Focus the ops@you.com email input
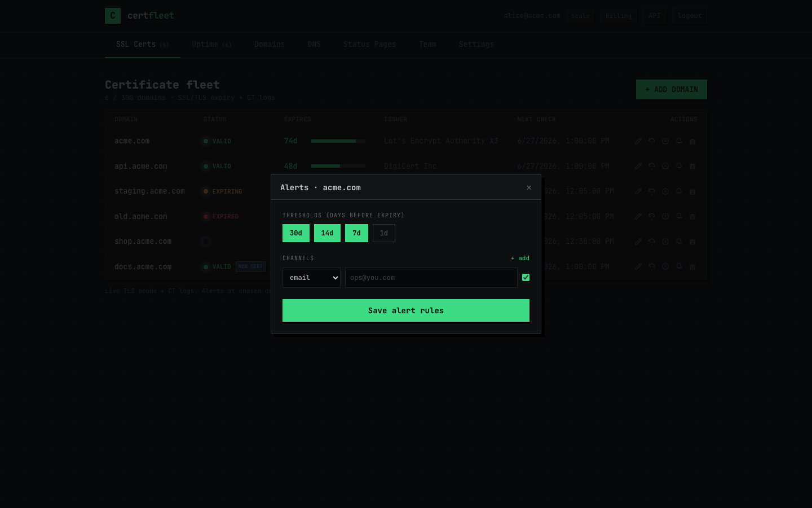The height and width of the screenshot is (508, 812). pyautogui.click(x=431, y=278)
